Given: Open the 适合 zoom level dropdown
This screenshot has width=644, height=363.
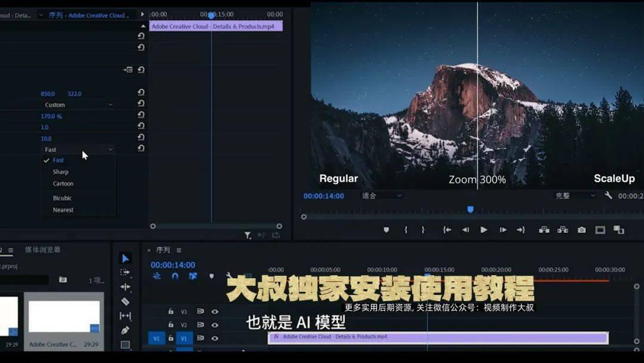Looking at the screenshot, I should [382, 195].
